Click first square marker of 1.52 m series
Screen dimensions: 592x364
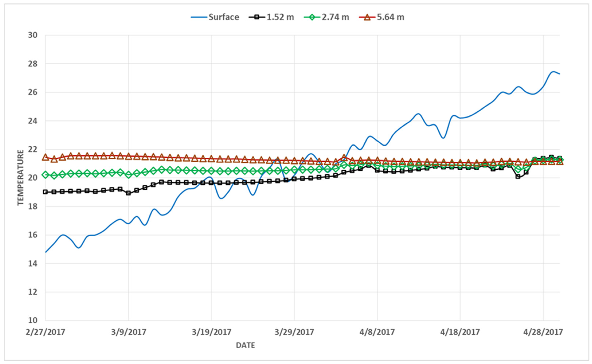pyautogui.click(x=46, y=192)
